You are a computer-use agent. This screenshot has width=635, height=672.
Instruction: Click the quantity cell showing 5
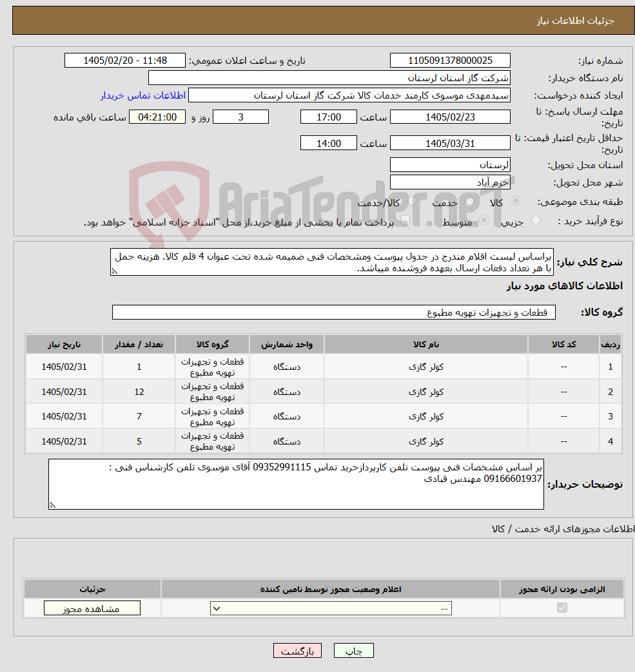139,441
